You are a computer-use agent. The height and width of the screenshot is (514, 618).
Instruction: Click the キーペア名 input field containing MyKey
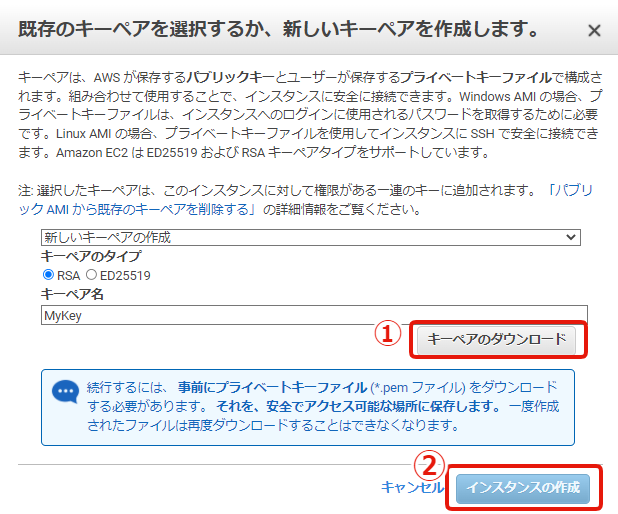point(314,315)
